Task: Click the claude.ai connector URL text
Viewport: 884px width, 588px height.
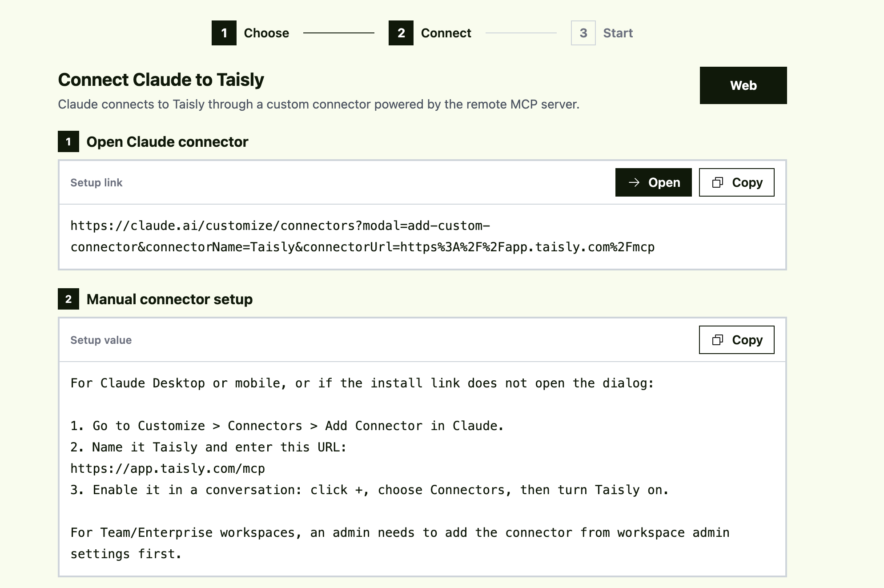Action: pyautogui.click(x=362, y=236)
